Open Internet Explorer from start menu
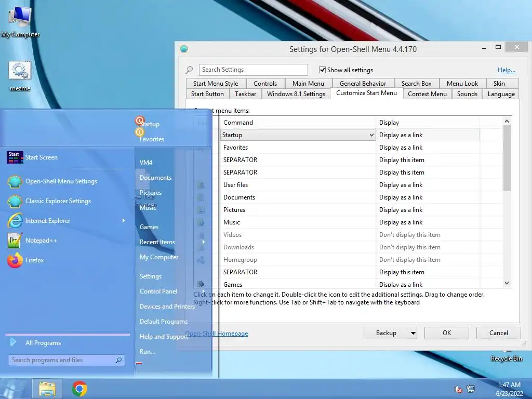532x399 pixels. click(x=47, y=221)
